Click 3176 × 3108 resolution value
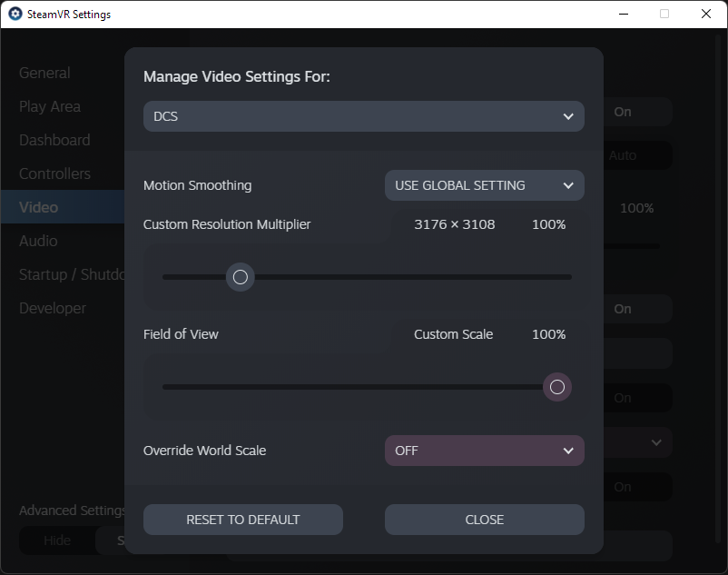The width and height of the screenshot is (728, 575). [x=454, y=224]
